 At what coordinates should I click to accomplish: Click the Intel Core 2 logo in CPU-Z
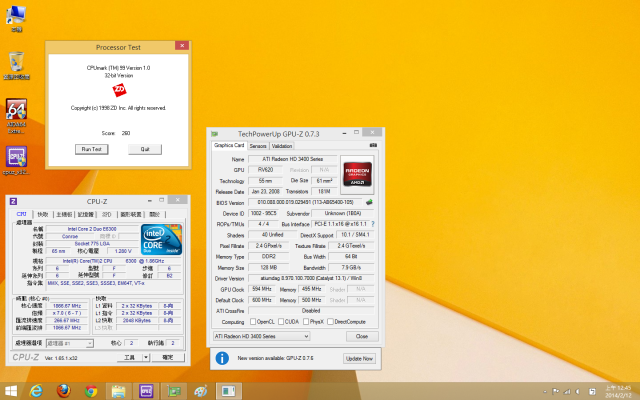click(161, 240)
